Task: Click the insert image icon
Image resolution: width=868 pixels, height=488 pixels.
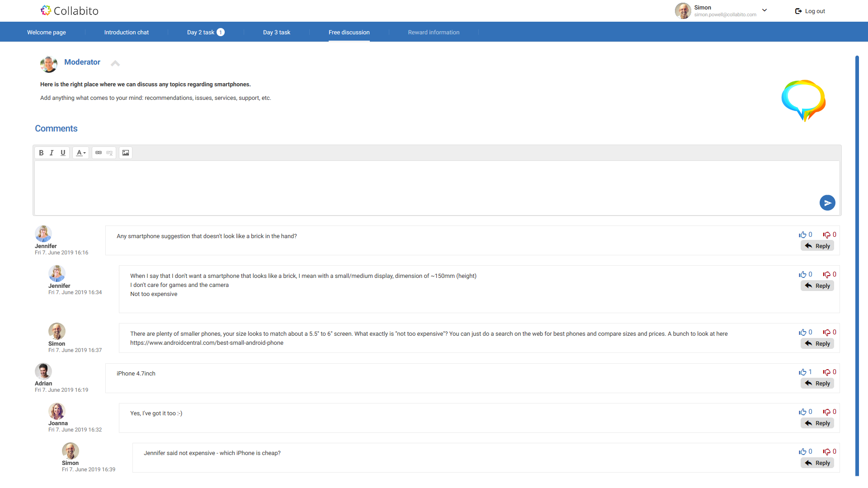Action: point(126,153)
